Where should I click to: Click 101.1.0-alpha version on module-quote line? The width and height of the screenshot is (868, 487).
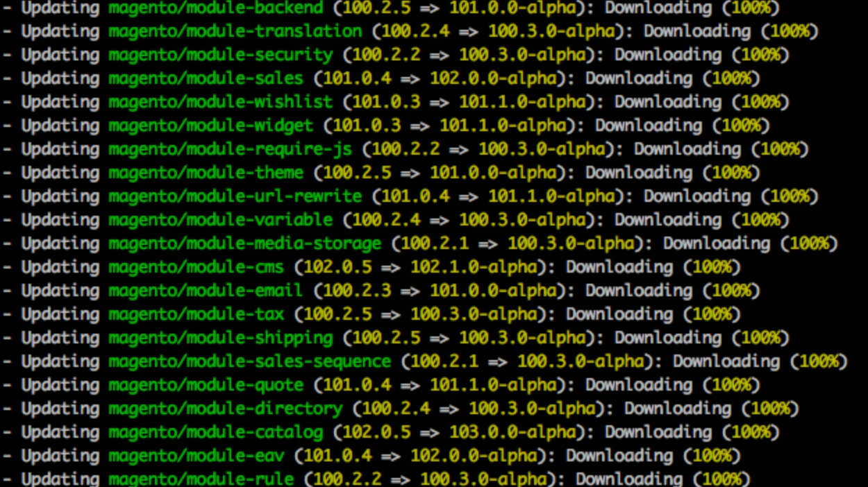pos(493,386)
